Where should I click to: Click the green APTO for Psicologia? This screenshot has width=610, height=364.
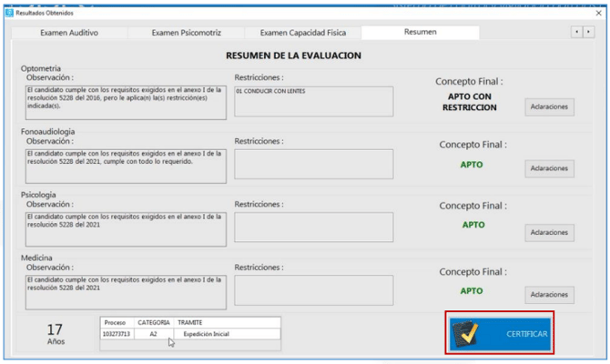pyautogui.click(x=473, y=225)
